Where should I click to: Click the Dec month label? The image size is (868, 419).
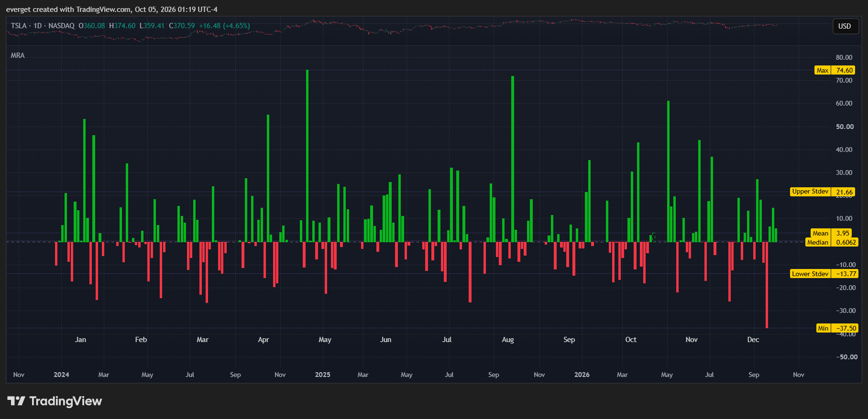[753, 340]
